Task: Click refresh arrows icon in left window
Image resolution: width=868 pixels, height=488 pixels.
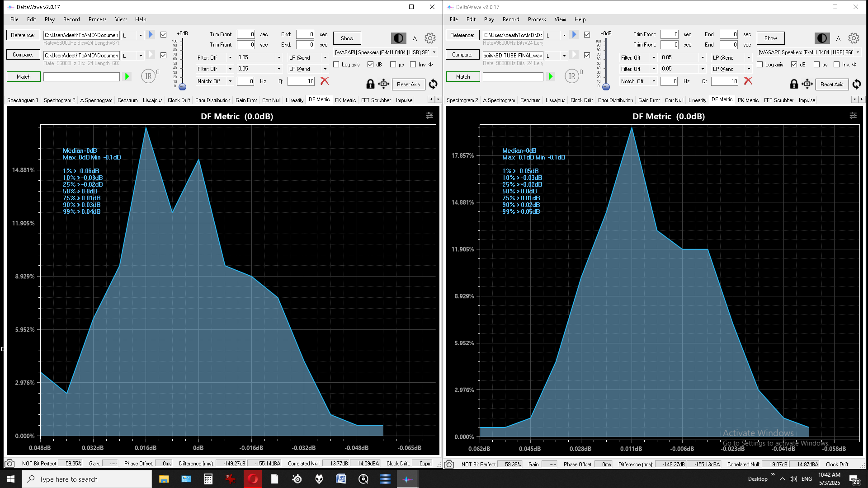Action: point(433,84)
